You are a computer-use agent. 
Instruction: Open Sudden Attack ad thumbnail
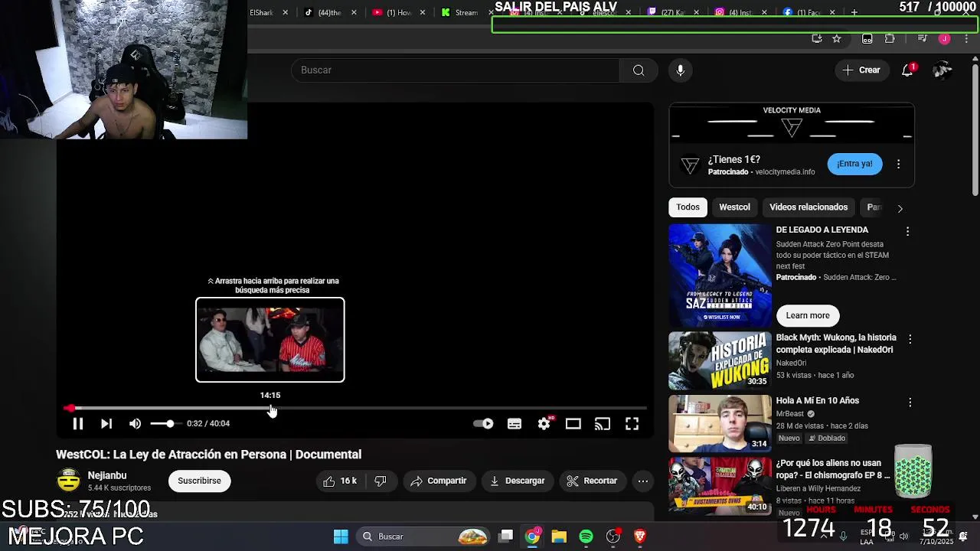pyautogui.click(x=720, y=275)
